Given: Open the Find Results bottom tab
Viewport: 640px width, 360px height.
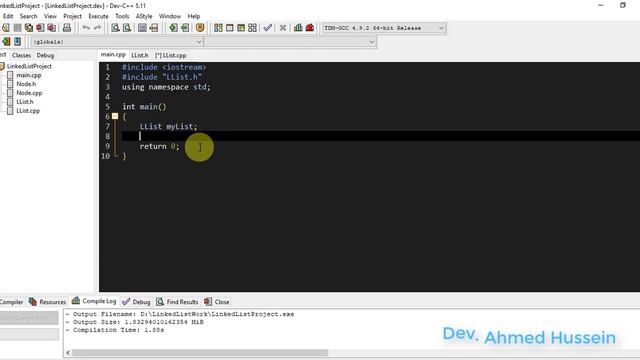Looking at the screenshot, I should [x=177, y=302].
